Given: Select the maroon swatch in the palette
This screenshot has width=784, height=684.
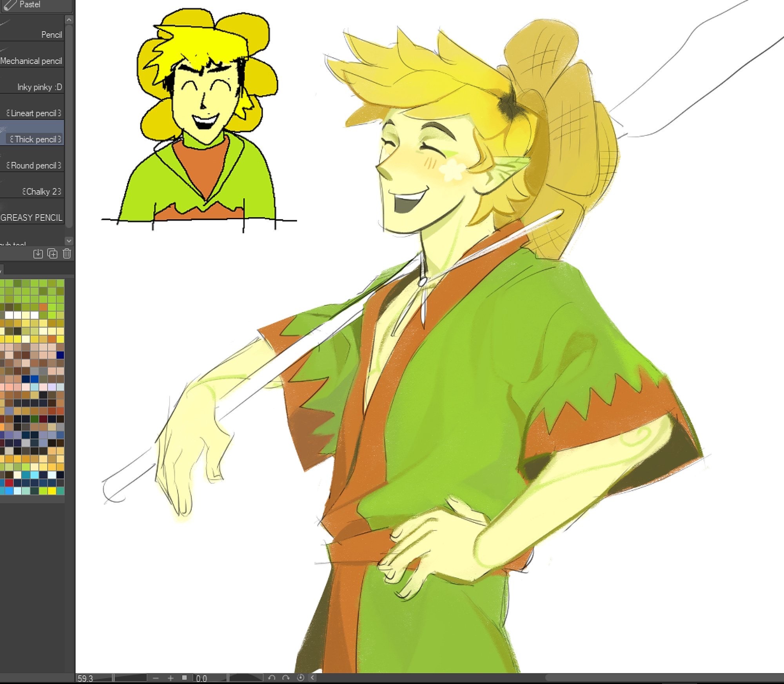Looking at the screenshot, I should tap(43, 419).
